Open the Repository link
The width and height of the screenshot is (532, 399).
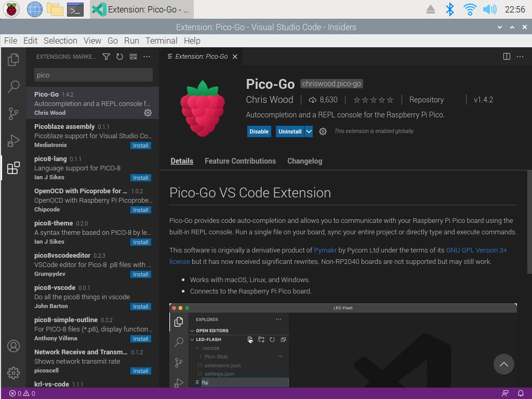tap(426, 100)
